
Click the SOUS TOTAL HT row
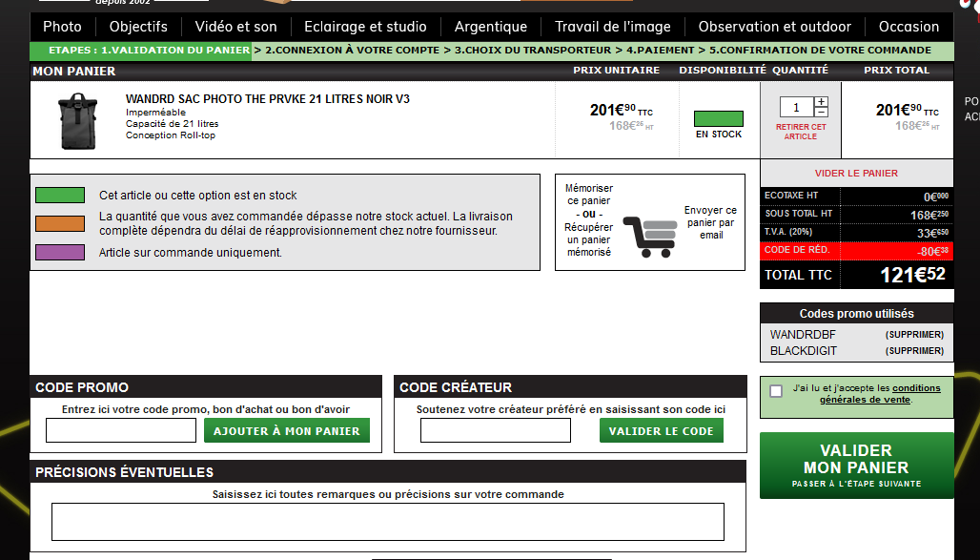(856, 214)
